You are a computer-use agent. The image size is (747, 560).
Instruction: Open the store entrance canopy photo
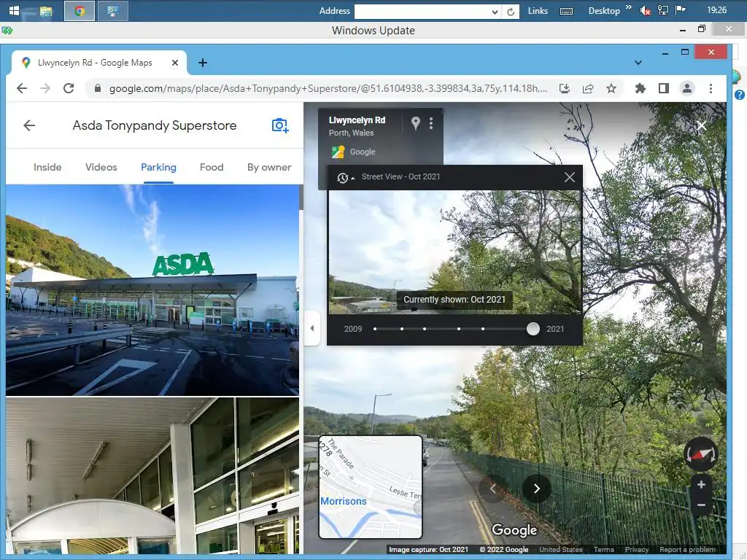pos(152,475)
